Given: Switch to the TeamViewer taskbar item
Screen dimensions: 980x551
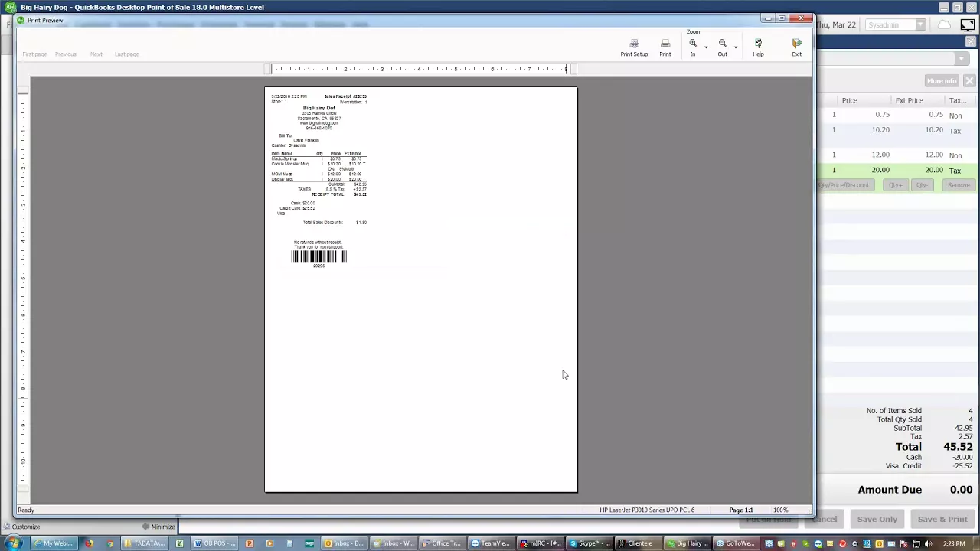Looking at the screenshot, I should [490, 543].
